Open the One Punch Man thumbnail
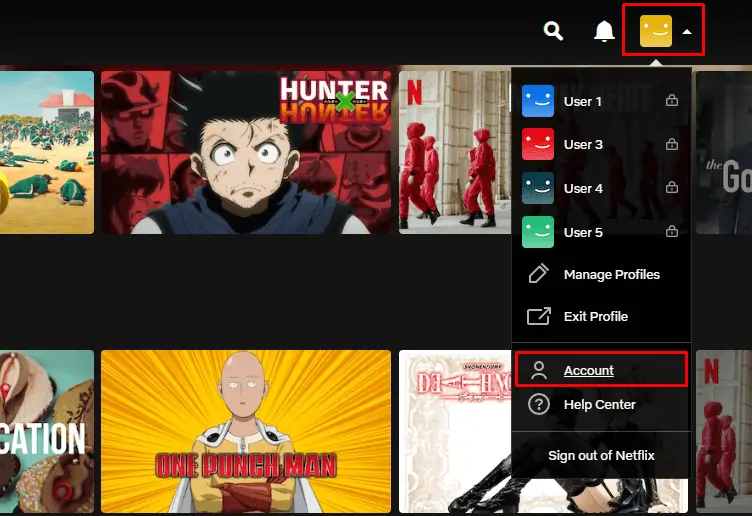Screen dimensions: 752x516 click(x=246, y=431)
